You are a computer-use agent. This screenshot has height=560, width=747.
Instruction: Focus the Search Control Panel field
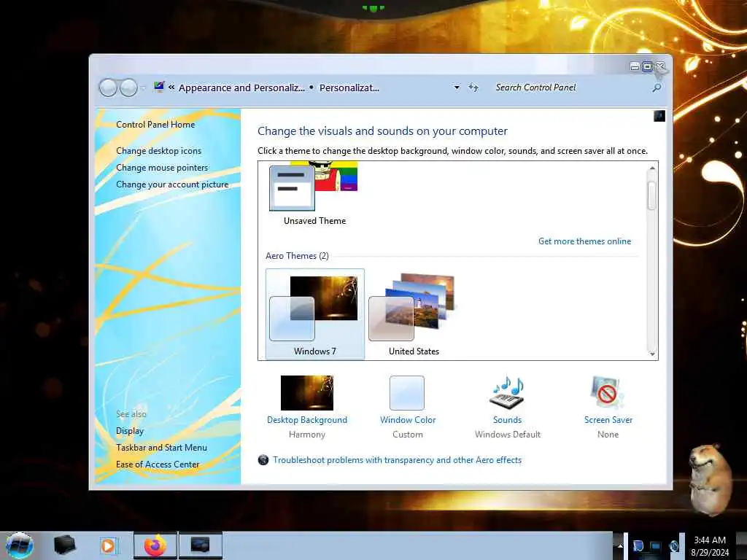(572, 87)
